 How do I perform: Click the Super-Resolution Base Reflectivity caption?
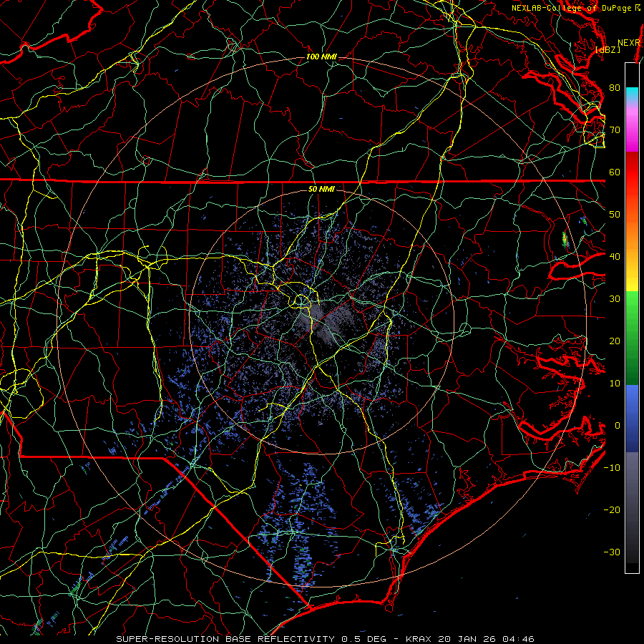coord(225,639)
